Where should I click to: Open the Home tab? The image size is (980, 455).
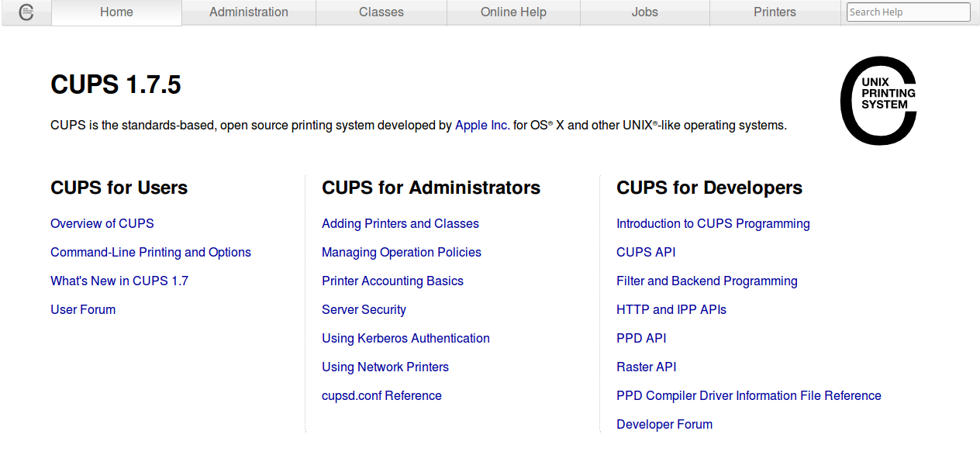(x=116, y=12)
